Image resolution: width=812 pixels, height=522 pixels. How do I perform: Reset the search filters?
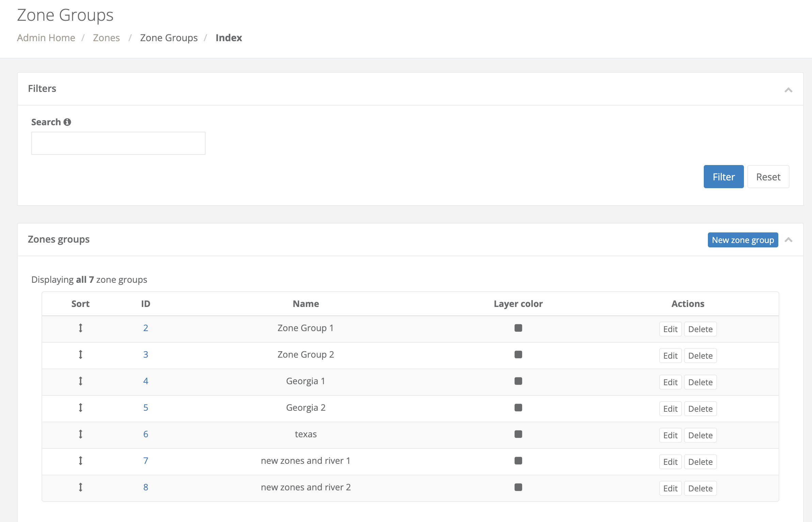(x=768, y=177)
